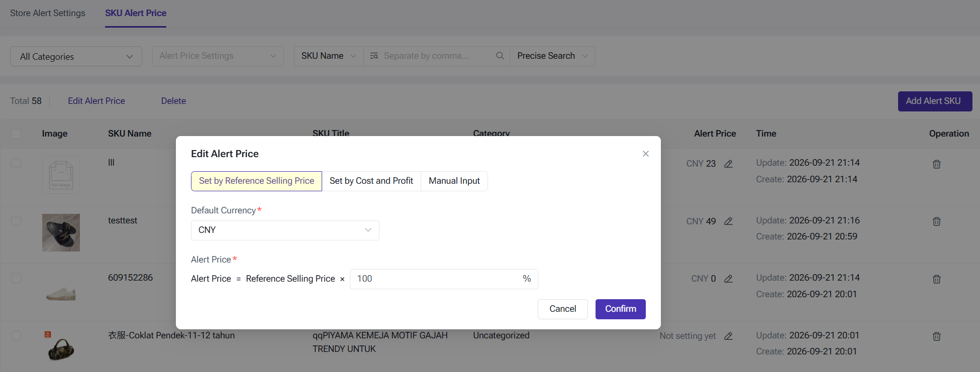Switch to Set by Cost and Profit
The image size is (980, 372).
(371, 181)
